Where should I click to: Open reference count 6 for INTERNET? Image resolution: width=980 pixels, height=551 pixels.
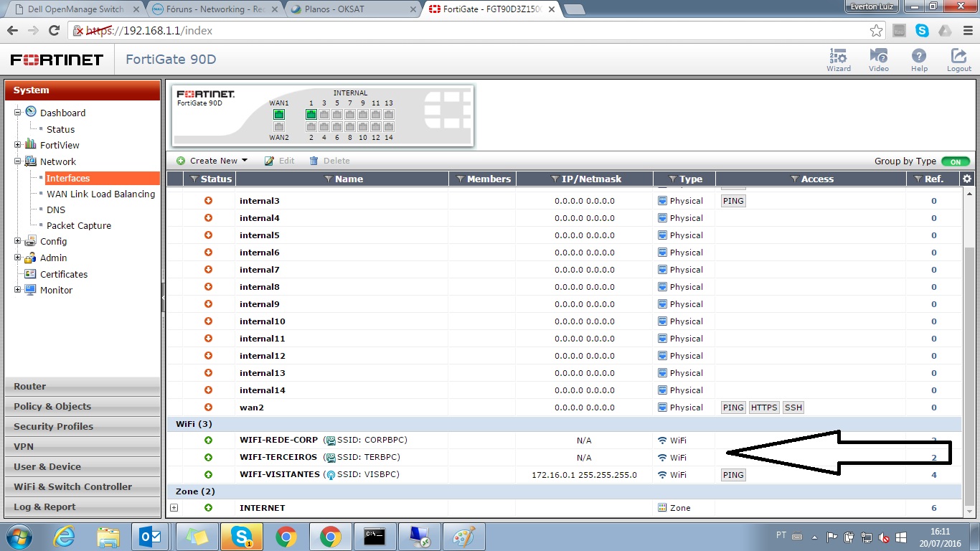pyautogui.click(x=934, y=508)
